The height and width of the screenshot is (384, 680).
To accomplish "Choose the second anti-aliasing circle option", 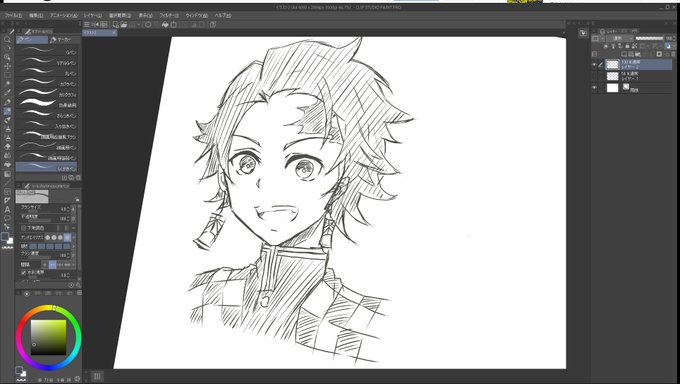I will point(54,237).
